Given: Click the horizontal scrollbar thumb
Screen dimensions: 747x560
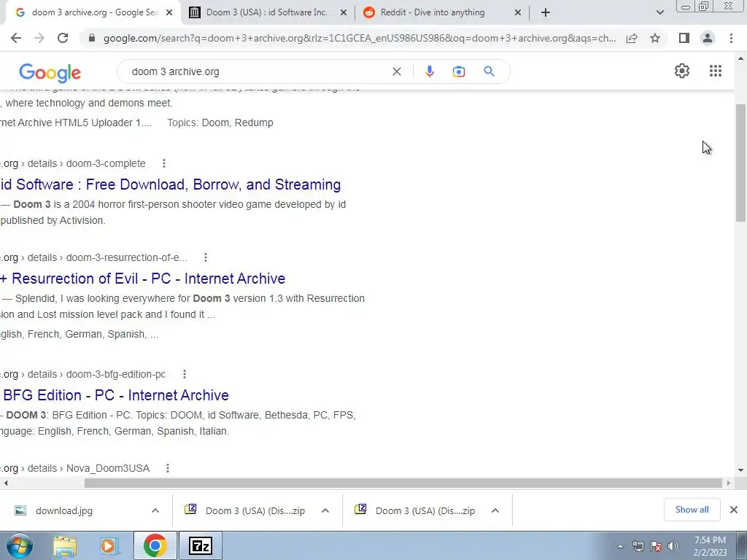Looking at the screenshot, I should 403,483.
